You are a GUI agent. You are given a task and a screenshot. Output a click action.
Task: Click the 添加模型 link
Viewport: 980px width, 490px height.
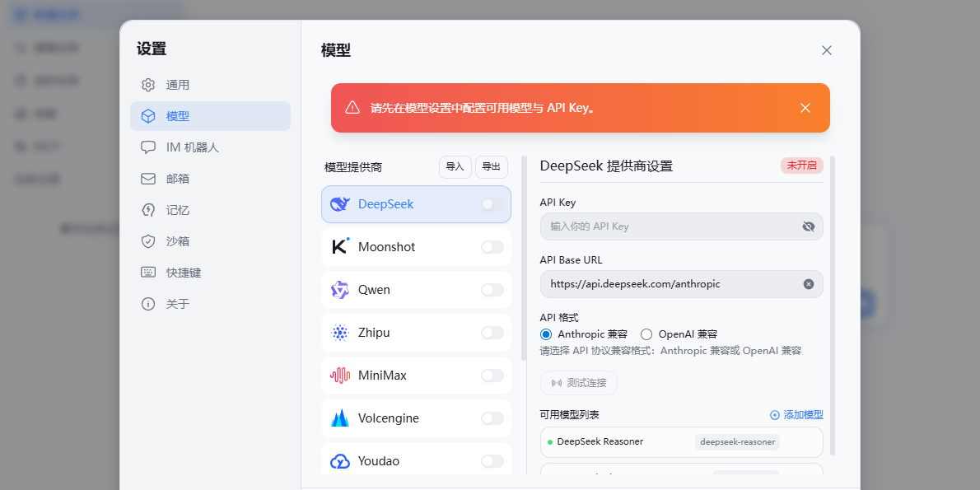[x=796, y=415]
